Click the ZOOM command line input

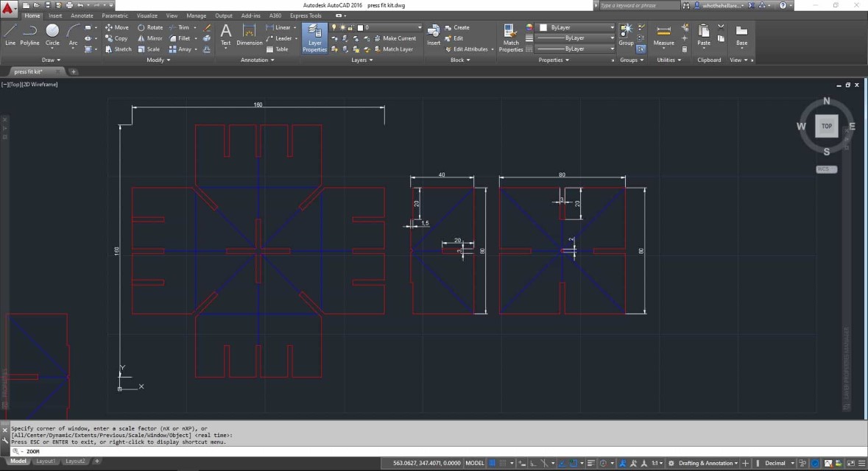[437, 451]
